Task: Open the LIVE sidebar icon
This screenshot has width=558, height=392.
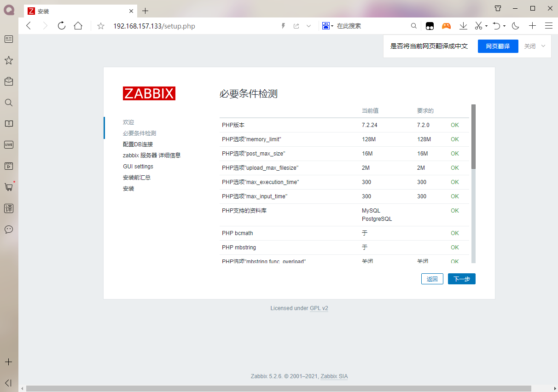Action: [x=9, y=144]
